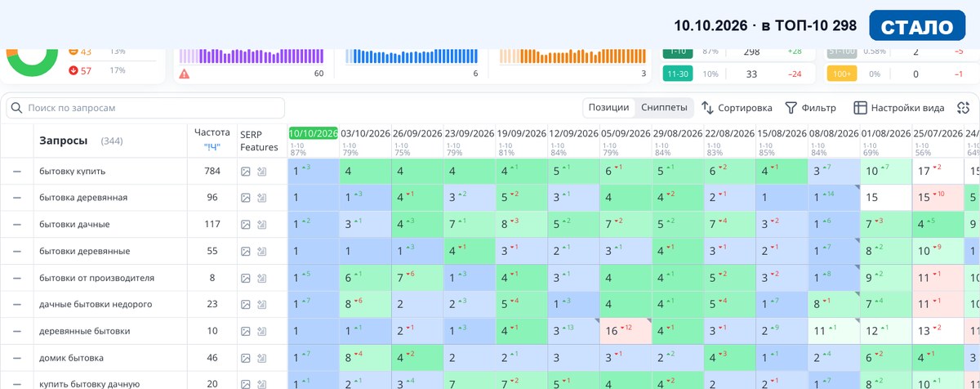This screenshot has width=980, height=389.
Task: Click the refresh icon right of Настройки вида
Action: (x=964, y=108)
